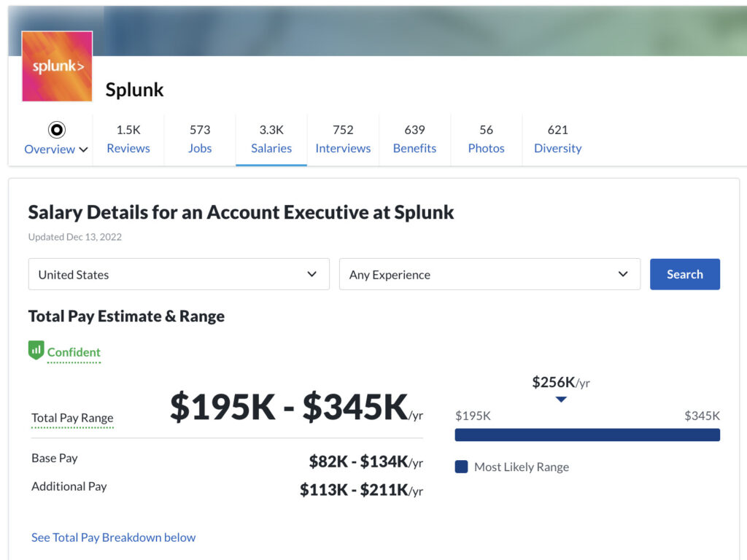This screenshot has width=747, height=560.
Task: Click the Splunk company name heading
Action: pos(135,90)
